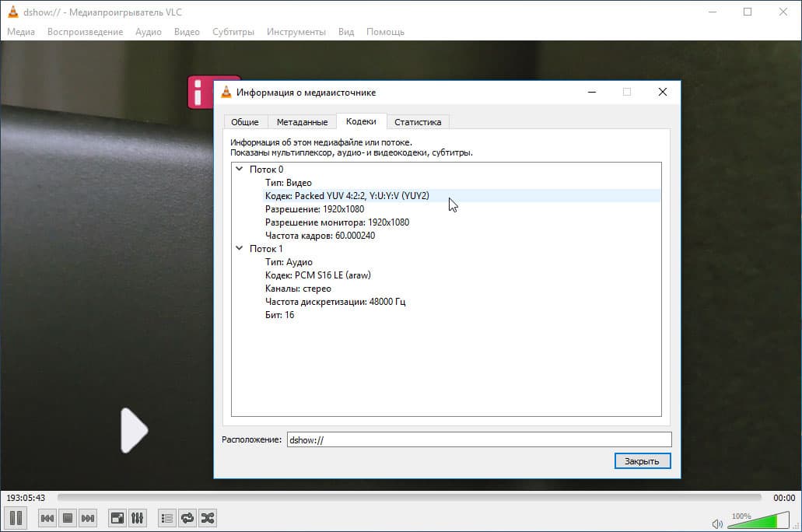This screenshot has height=532, width=802.
Task: Stop playback with the stop button
Action: [x=68, y=518]
